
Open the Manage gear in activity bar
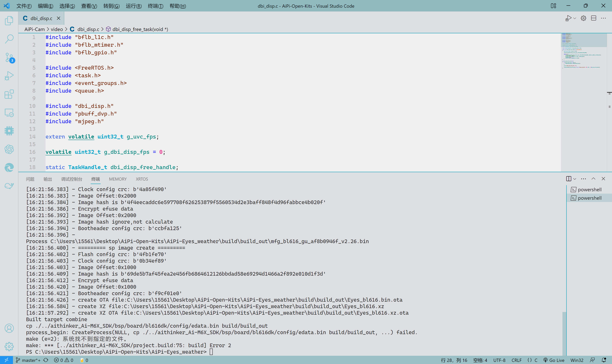click(x=9, y=346)
